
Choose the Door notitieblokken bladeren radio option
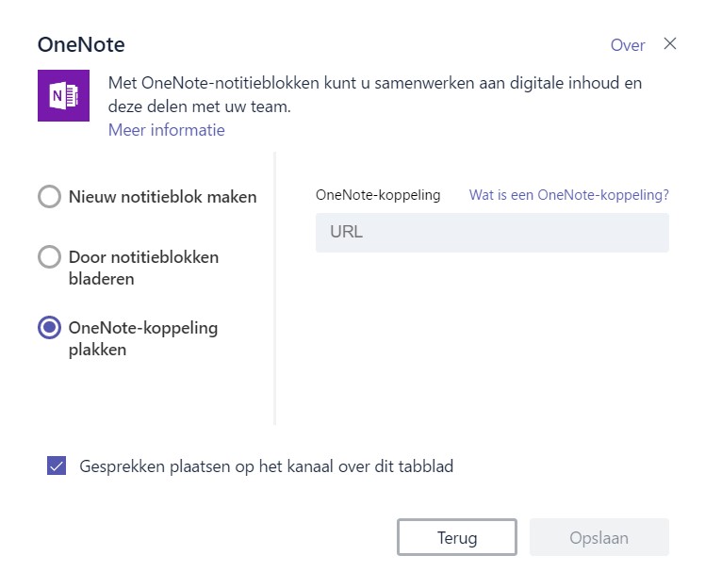pyautogui.click(x=49, y=256)
